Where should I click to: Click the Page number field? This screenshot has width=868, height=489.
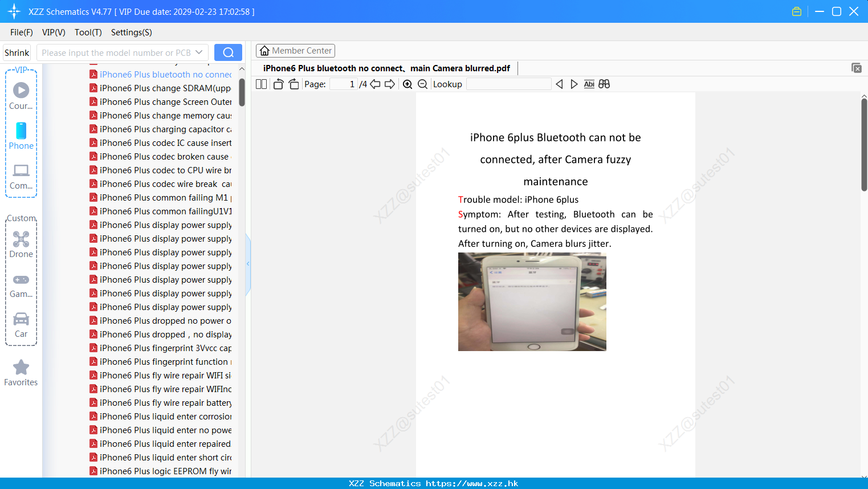tap(343, 84)
